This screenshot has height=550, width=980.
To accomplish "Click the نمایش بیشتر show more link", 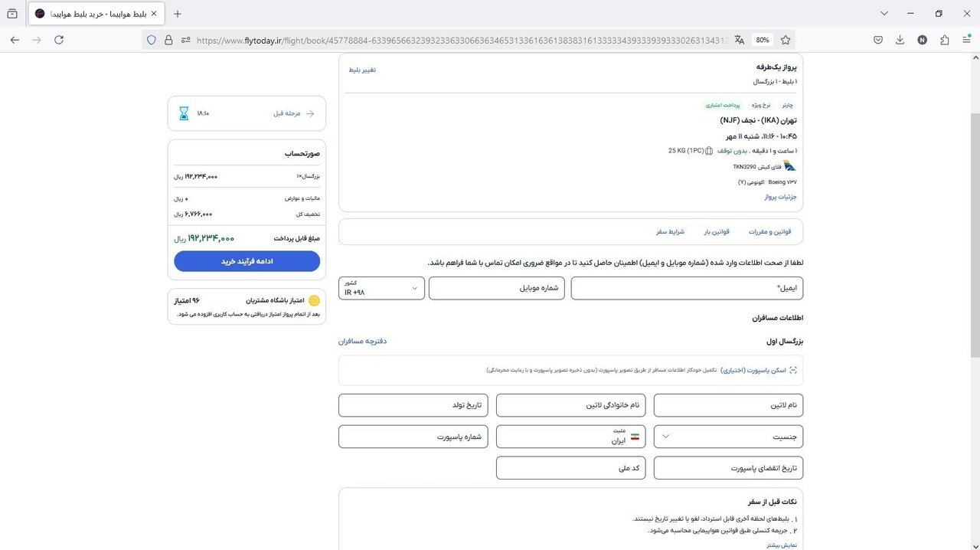I will pos(782,545).
